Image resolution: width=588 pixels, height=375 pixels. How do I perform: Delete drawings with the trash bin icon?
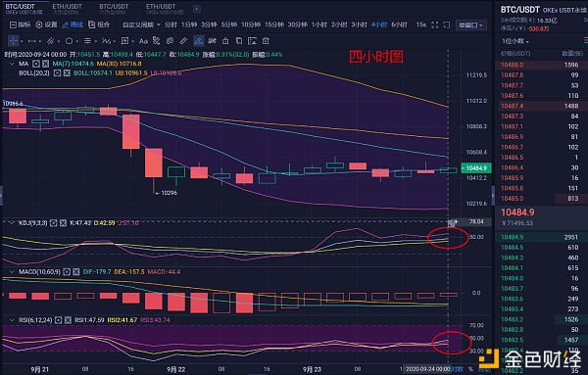tap(266, 41)
